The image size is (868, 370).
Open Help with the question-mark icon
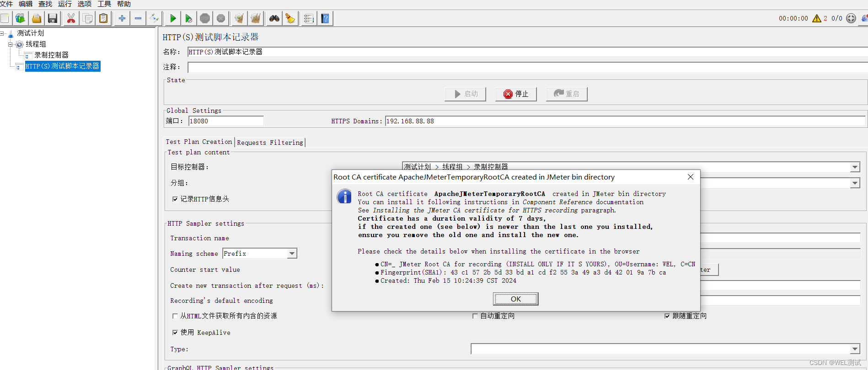[325, 18]
